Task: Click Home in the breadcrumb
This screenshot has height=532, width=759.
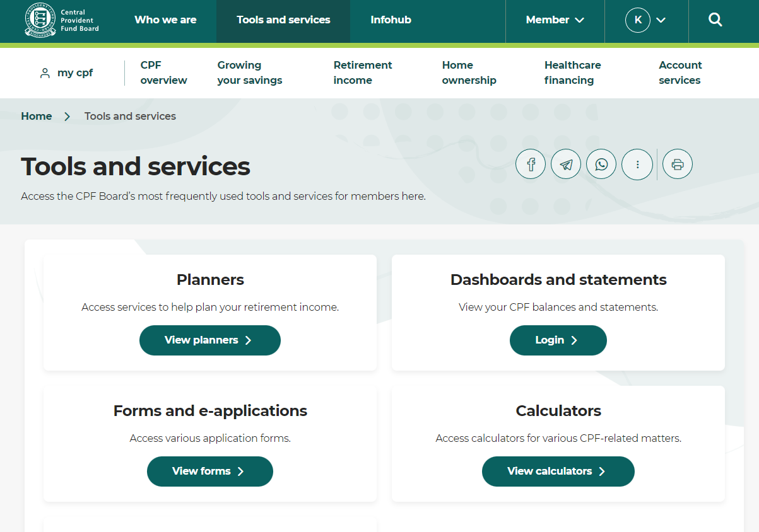Action: coord(37,116)
